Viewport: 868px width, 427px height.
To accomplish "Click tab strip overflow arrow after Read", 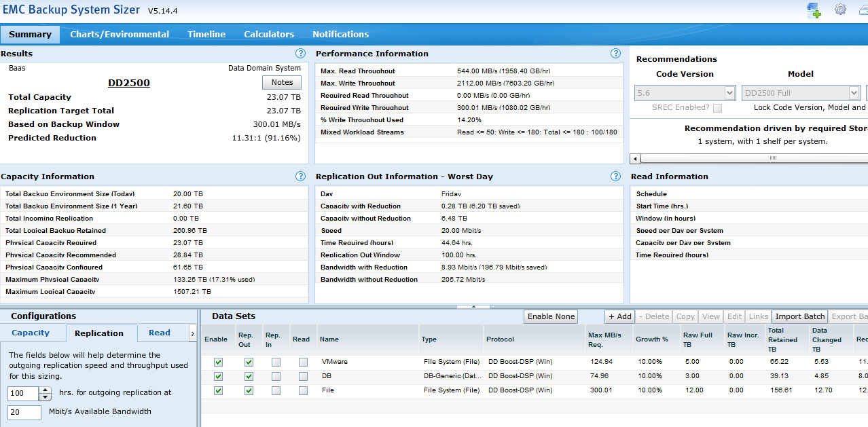I will pyautogui.click(x=192, y=333).
